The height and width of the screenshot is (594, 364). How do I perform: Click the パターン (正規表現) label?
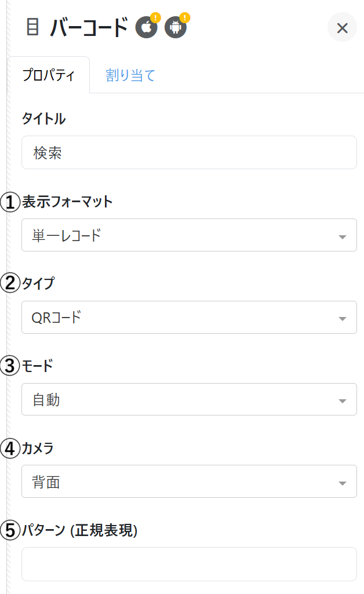[x=79, y=530]
